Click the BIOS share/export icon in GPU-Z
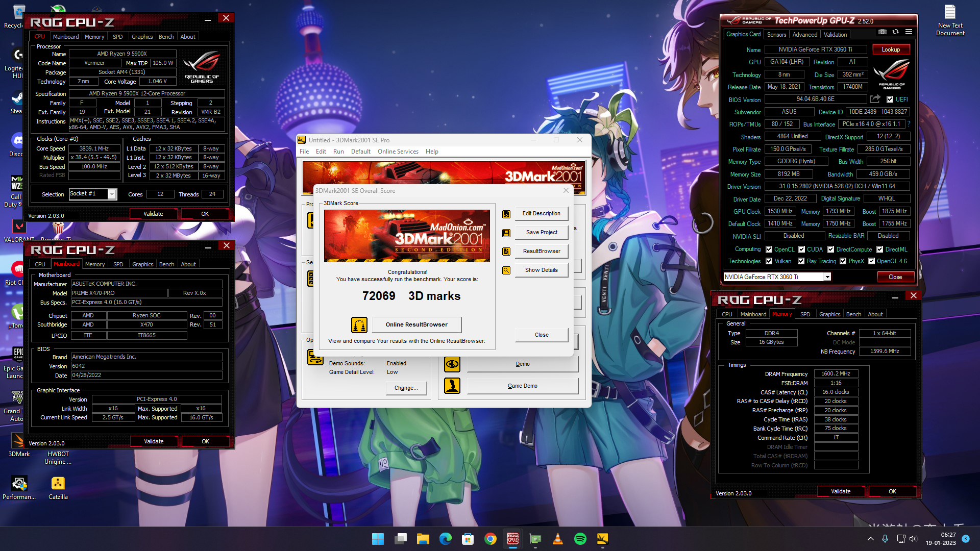Image resolution: width=980 pixels, height=551 pixels. click(875, 99)
